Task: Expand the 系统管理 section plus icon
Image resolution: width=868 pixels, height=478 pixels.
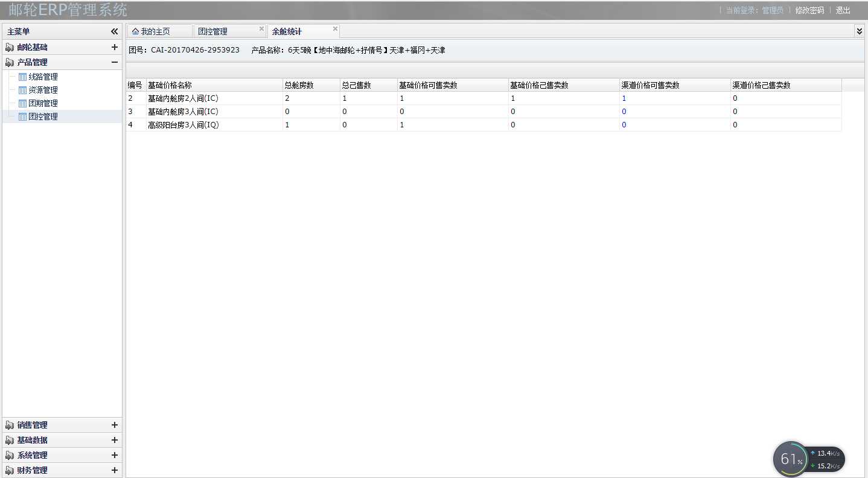Action: (114, 455)
